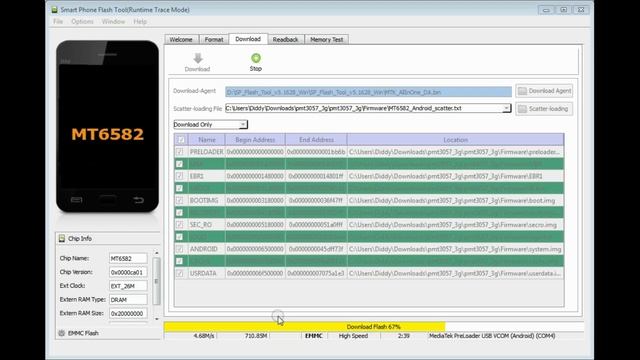Screen dimensions: 640x360
Task: Open the Help menu
Action: tap(140, 22)
